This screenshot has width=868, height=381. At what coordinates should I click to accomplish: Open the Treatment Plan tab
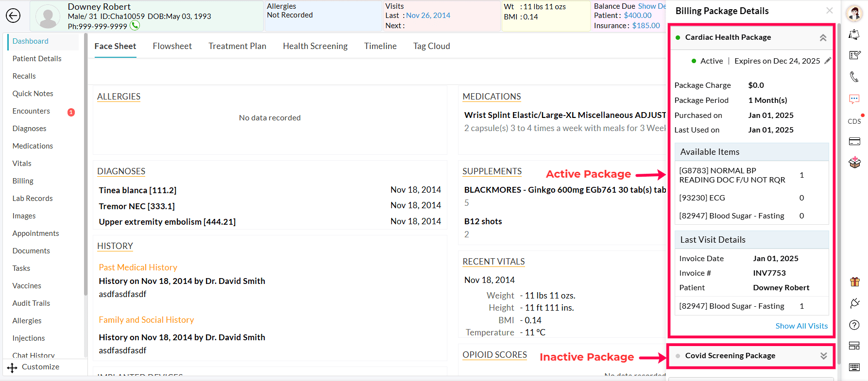tap(238, 46)
